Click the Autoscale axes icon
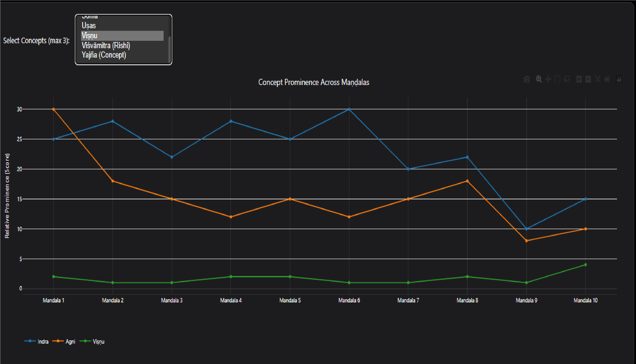The height and width of the screenshot is (364, 636). click(598, 79)
